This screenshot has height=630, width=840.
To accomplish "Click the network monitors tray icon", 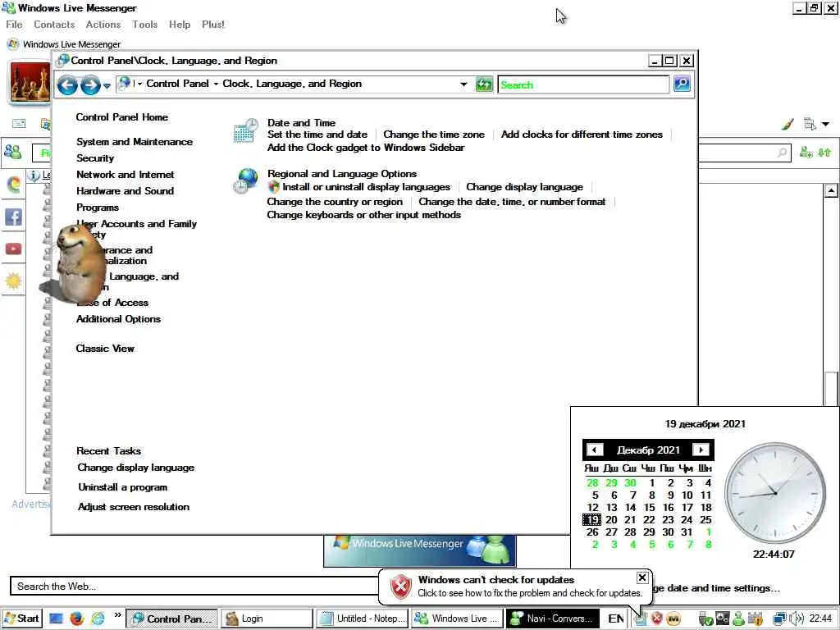I will pos(780,619).
